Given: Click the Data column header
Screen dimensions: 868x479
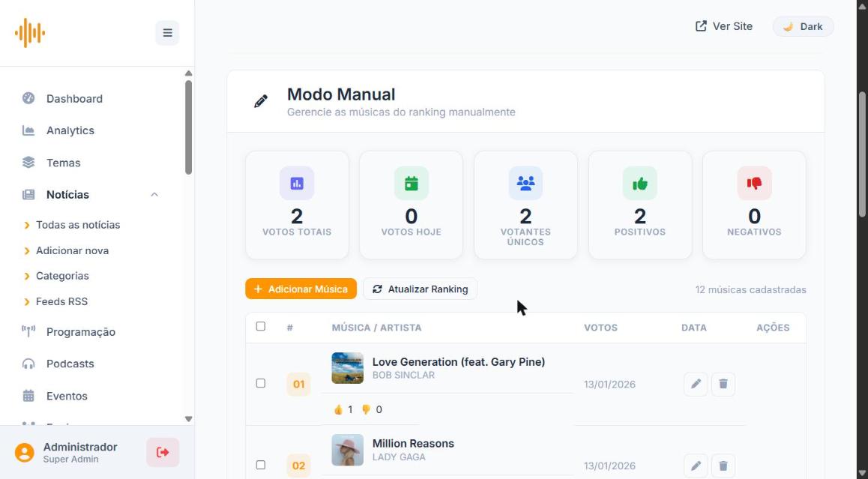Looking at the screenshot, I should coord(693,328).
